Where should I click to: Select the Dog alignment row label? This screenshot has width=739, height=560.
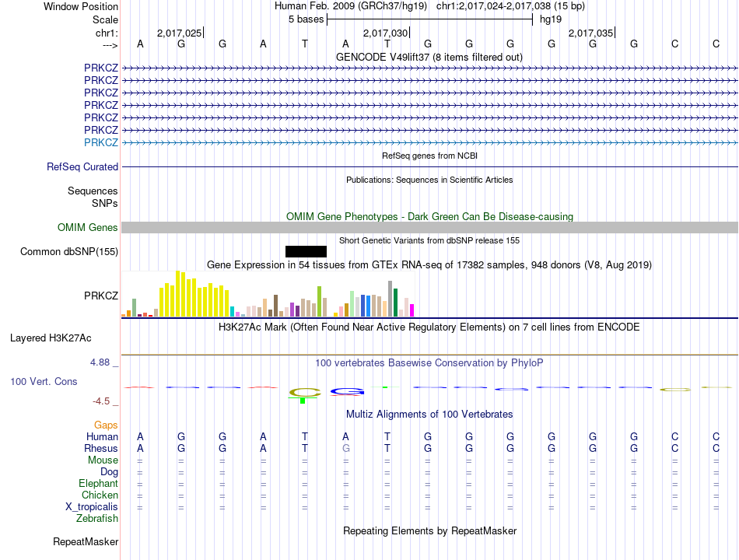pyautogui.click(x=109, y=472)
